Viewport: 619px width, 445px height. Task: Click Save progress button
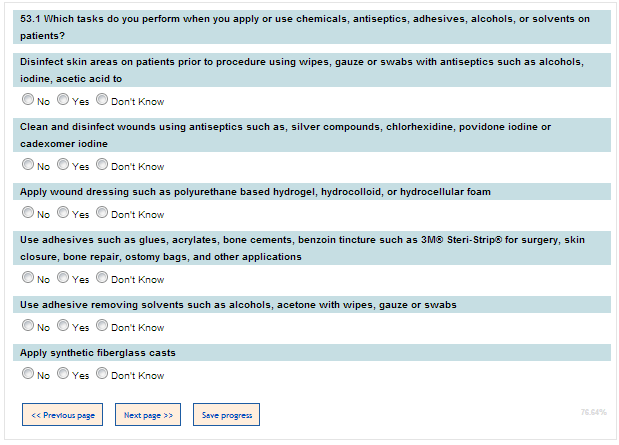227,415
